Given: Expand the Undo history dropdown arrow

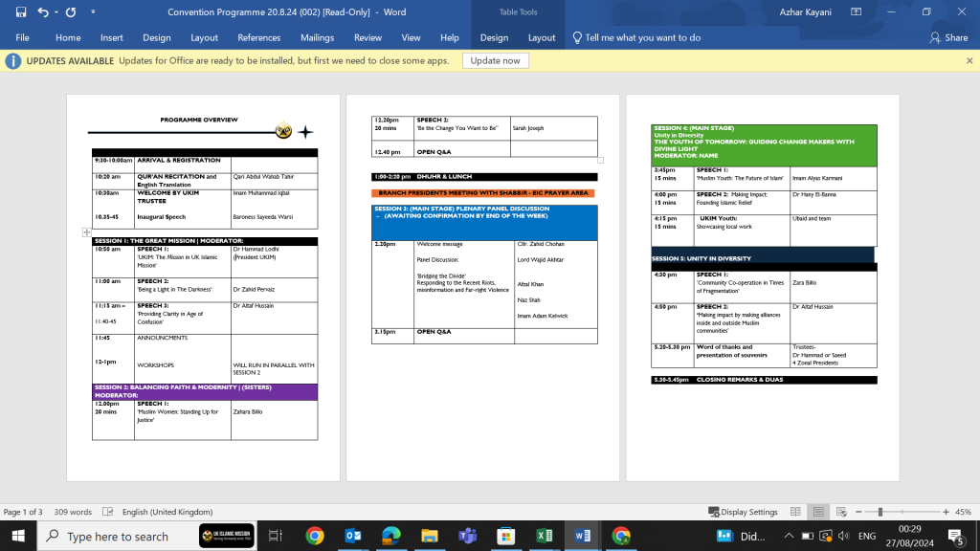Looking at the screenshot, I should click(x=56, y=12).
